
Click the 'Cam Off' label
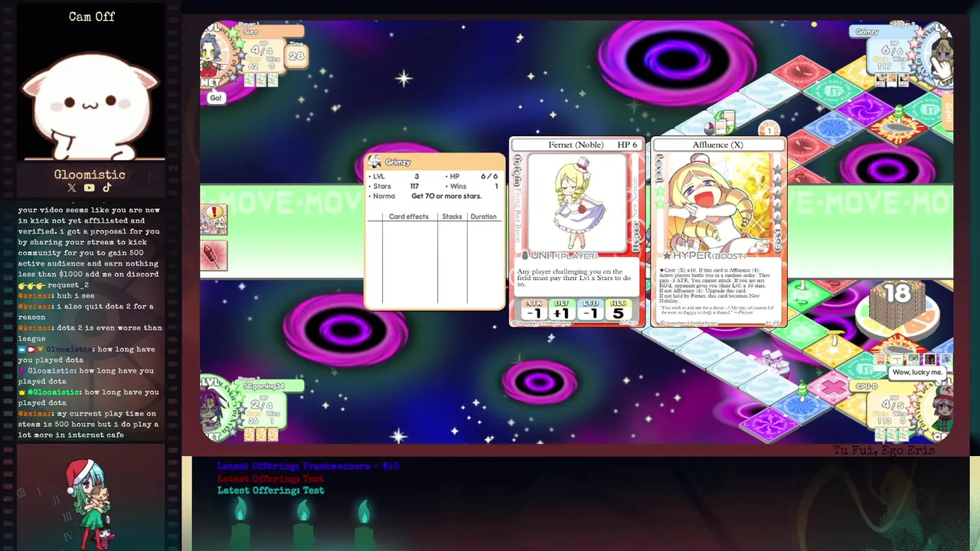(x=91, y=17)
